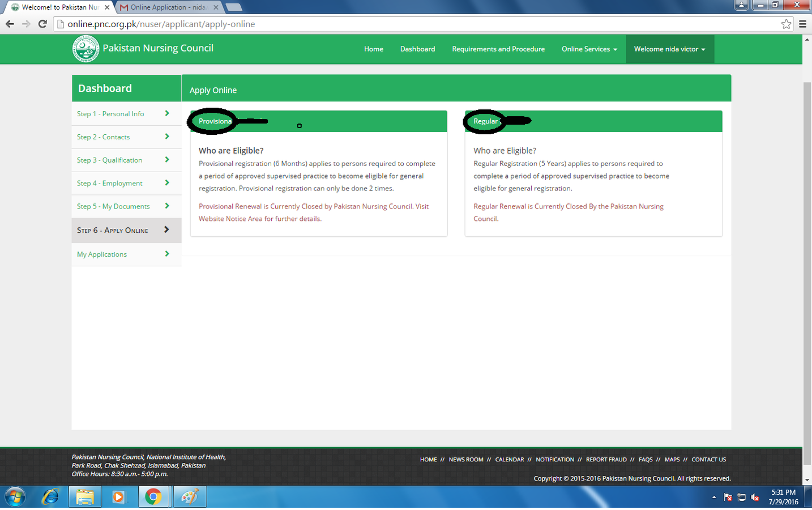
Task: Expand the Online Services dropdown
Action: 589,49
